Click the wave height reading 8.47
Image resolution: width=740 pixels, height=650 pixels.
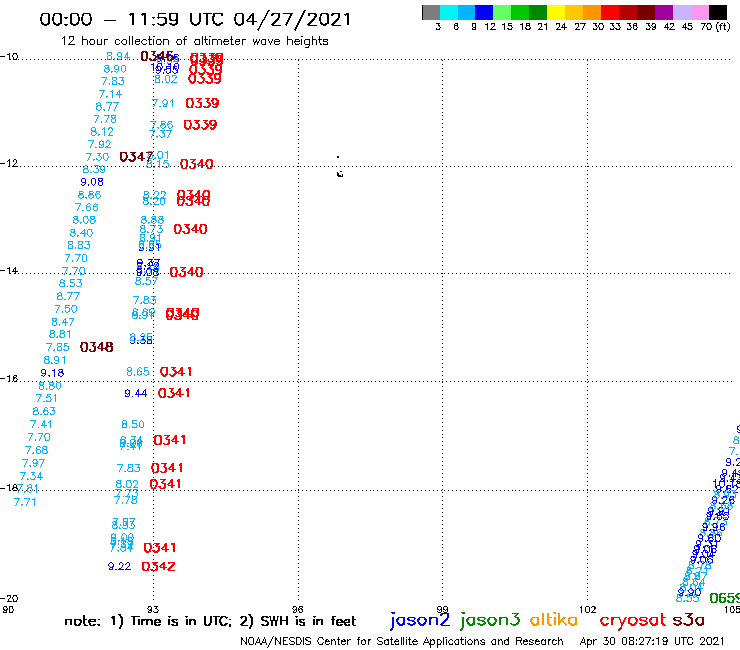click(x=63, y=322)
